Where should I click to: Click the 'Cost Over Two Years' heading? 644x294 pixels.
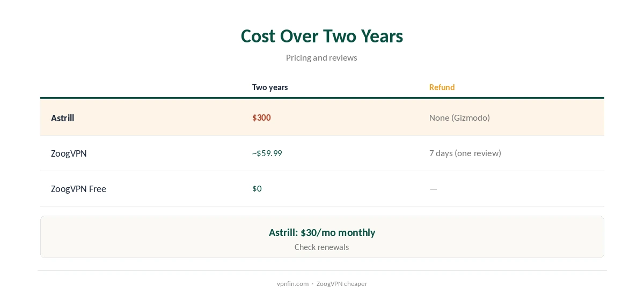pyautogui.click(x=321, y=36)
